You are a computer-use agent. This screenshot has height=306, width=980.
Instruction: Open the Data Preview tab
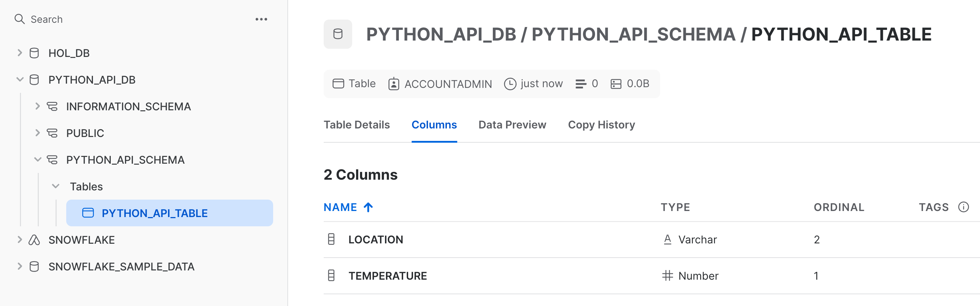tap(512, 125)
